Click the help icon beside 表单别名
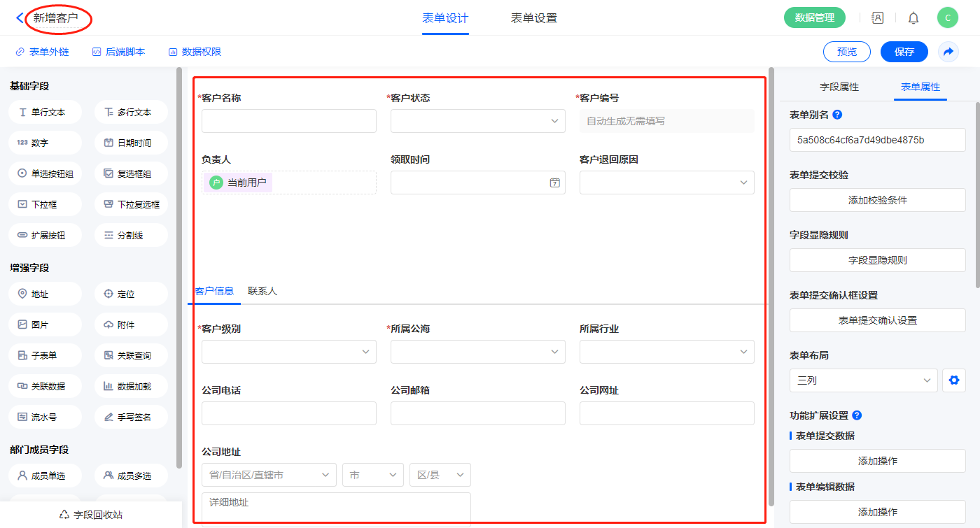Image resolution: width=980 pixels, height=528 pixels. coord(837,115)
